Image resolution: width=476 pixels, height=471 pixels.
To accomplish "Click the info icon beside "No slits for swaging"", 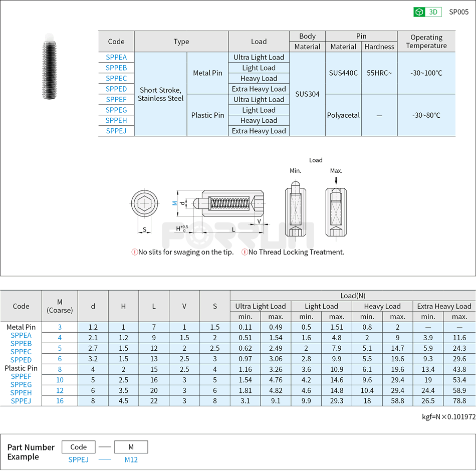I will 134,252.
